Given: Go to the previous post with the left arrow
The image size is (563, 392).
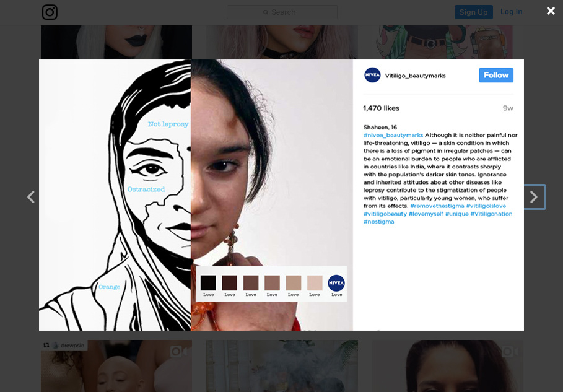Looking at the screenshot, I should click(x=30, y=197).
